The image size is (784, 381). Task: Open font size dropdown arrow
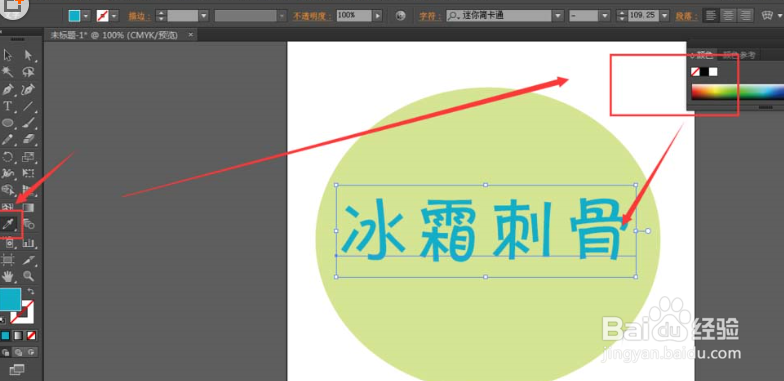(x=664, y=16)
